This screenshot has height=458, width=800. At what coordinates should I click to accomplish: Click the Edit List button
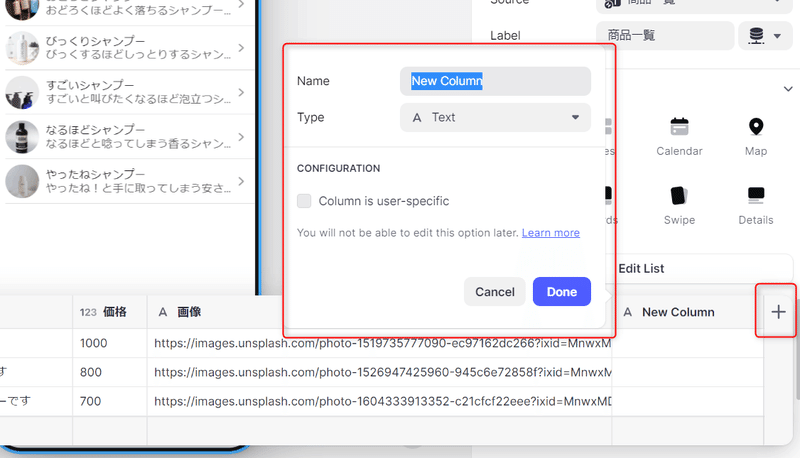(641, 268)
